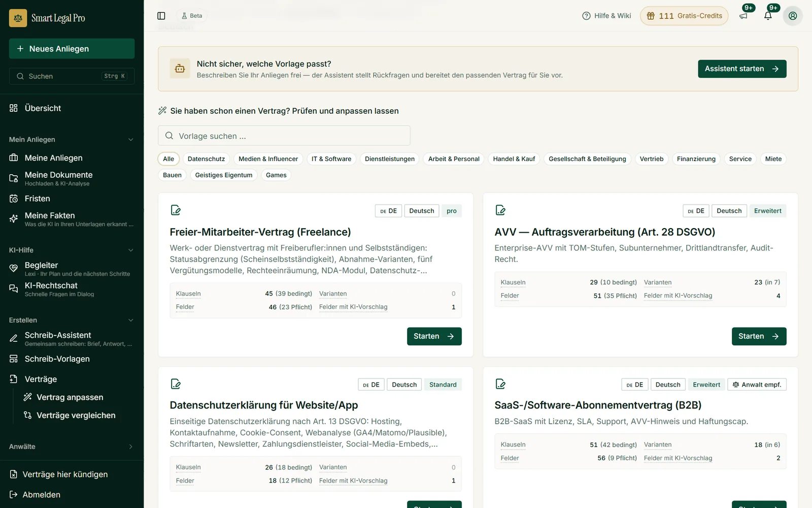Image resolution: width=812 pixels, height=508 pixels.
Task: Open Übersicht dashboard in sidebar
Action: [72, 108]
